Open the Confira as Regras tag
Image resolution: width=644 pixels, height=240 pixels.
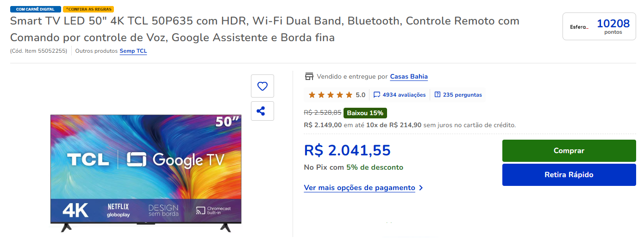tap(88, 9)
